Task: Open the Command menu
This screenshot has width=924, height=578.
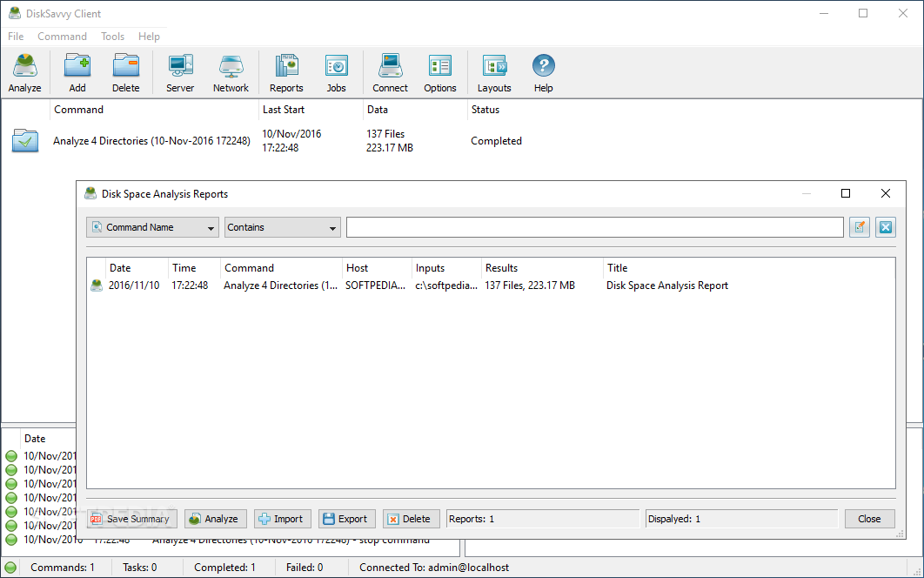Action: (62, 37)
